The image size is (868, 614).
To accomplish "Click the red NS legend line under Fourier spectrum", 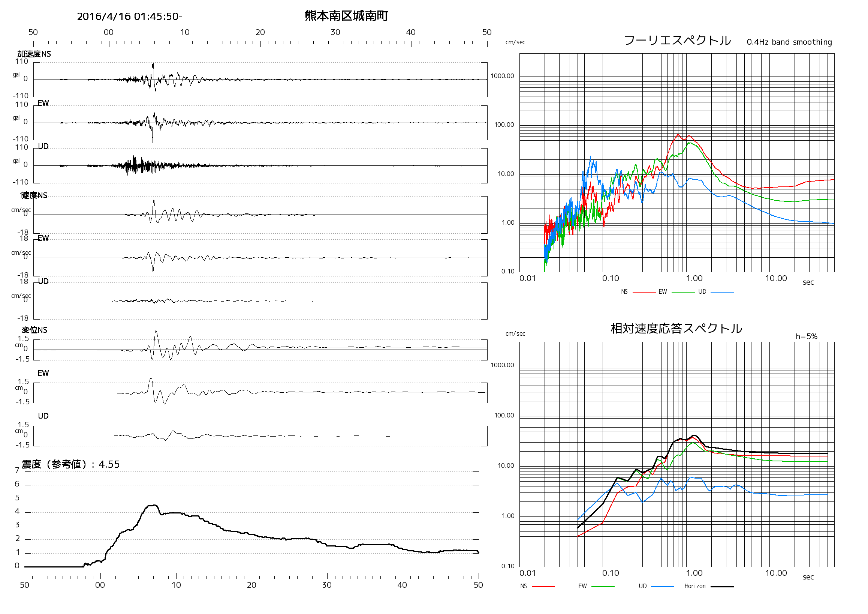I will [644, 293].
